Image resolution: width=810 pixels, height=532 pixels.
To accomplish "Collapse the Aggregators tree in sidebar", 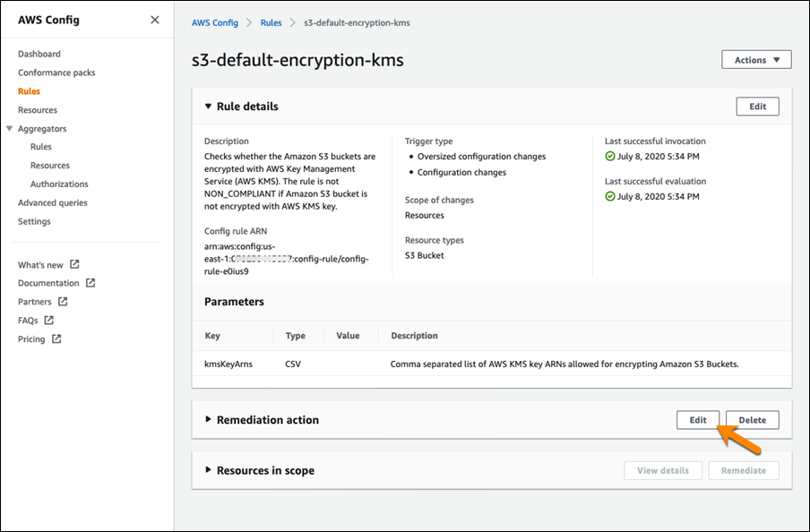I will (x=9, y=129).
